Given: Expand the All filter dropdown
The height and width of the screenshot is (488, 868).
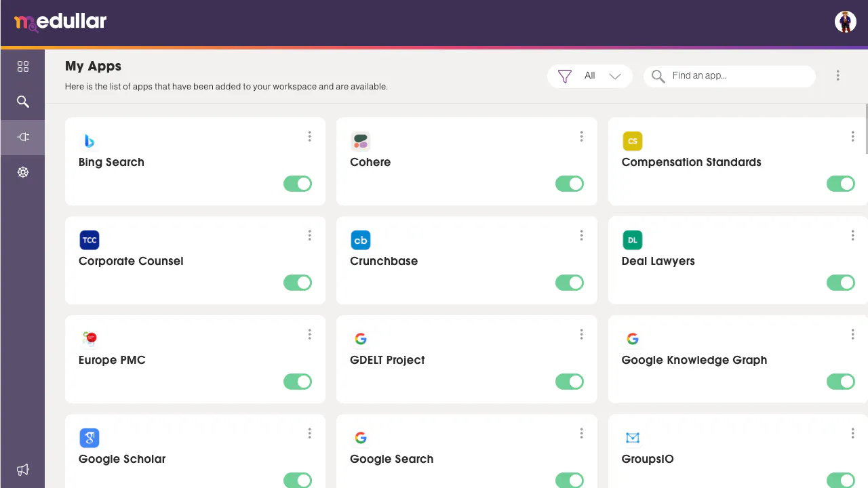Looking at the screenshot, I should point(590,76).
